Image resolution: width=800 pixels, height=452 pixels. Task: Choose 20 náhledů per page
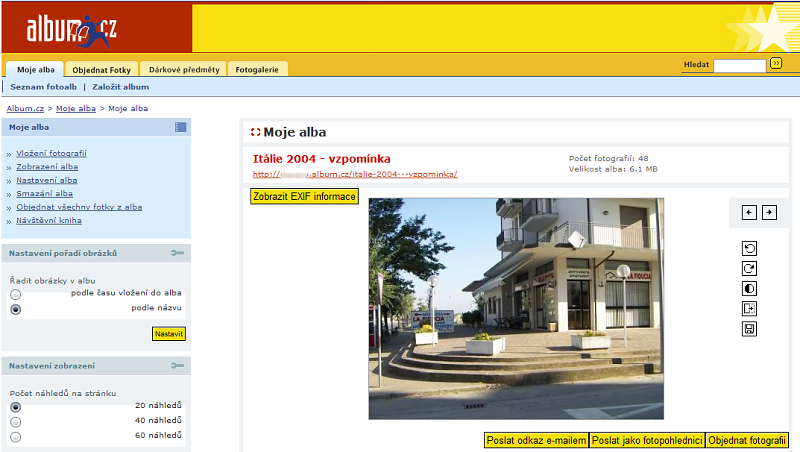tap(16, 407)
